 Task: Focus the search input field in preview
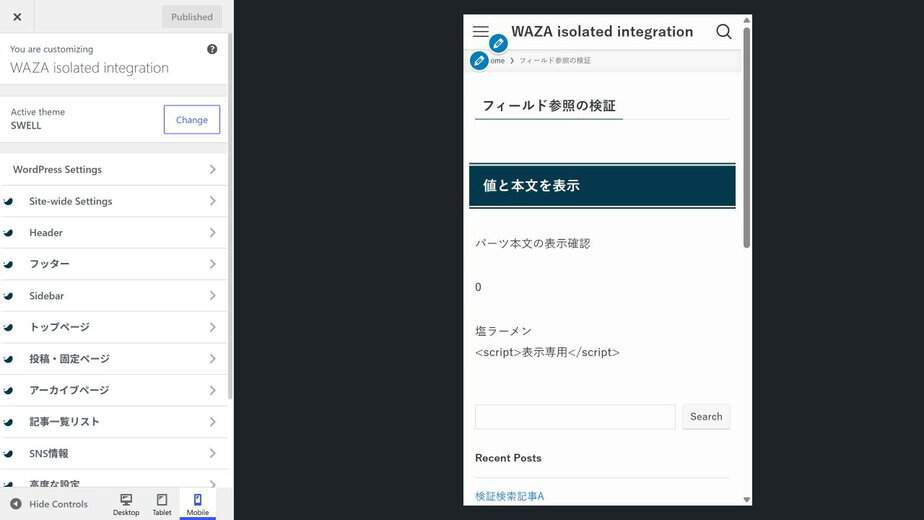point(575,417)
